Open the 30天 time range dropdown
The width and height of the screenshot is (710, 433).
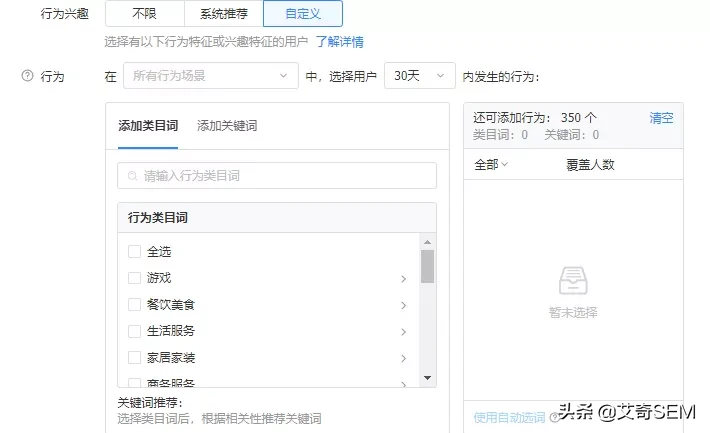(420, 76)
